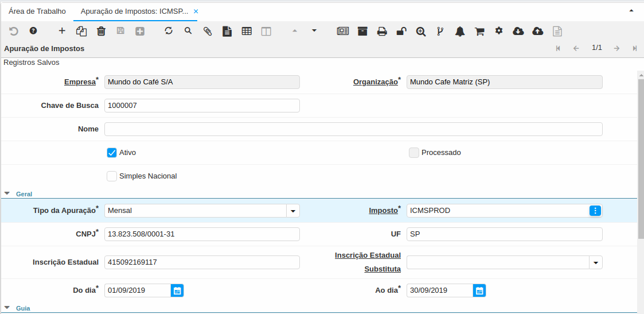Collapse the Geral section
The height and width of the screenshot is (314, 644).
[7, 194]
